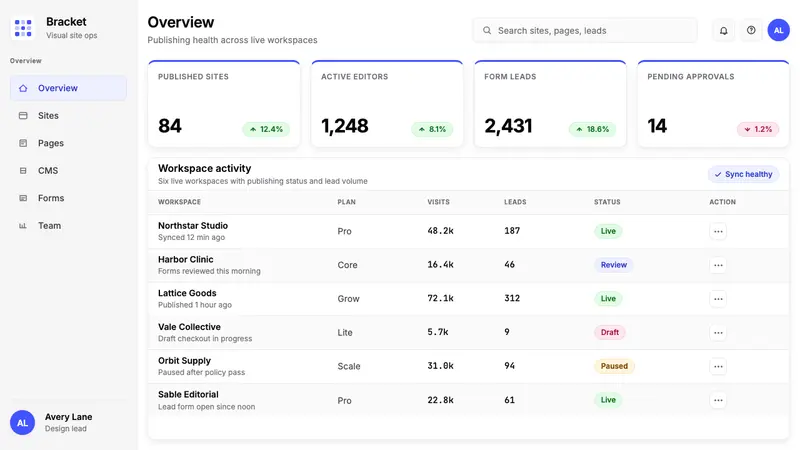The width and height of the screenshot is (800, 450).
Task: Click the CMS icon in sidebar
Action: [x=23, y=171]
